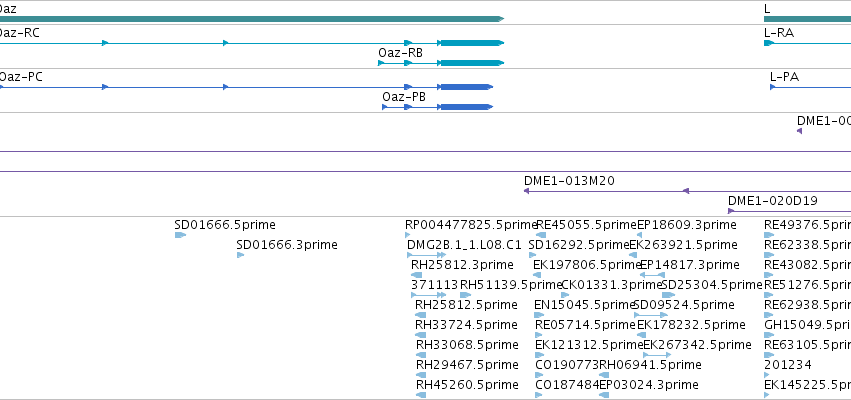The height and width of the screenshot is (400, 851).
Task: Click the Oaz-PB protein feature label
Action: [x=404, y=97]
